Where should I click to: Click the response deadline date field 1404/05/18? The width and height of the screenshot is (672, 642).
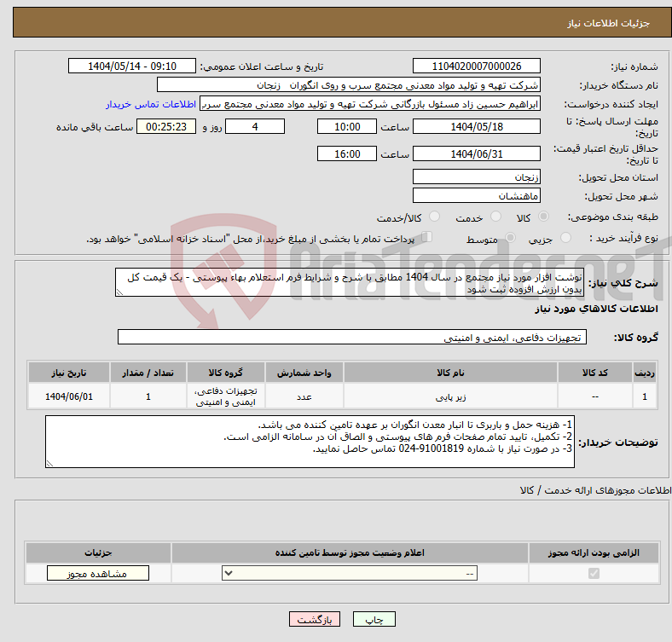[476, 126]
